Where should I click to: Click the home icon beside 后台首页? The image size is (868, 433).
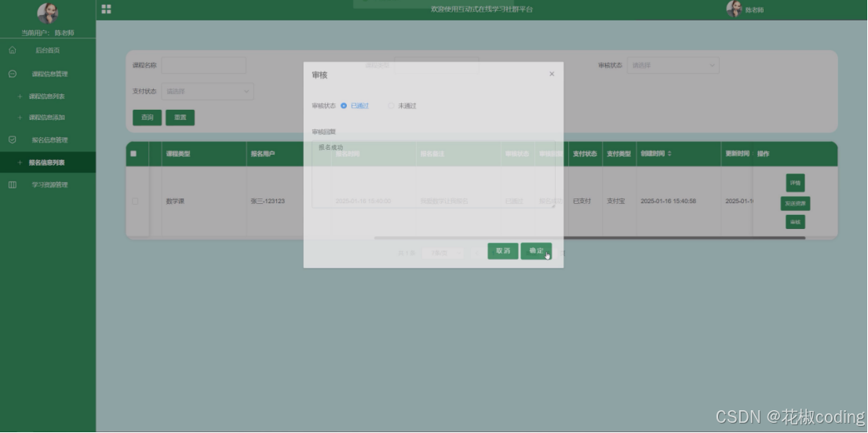pos(13,50)
